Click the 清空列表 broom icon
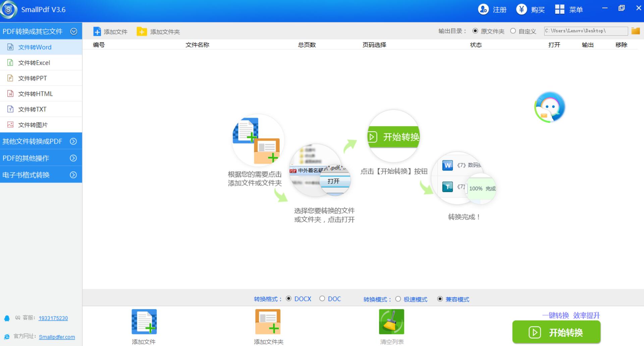 tap(391, 322)
